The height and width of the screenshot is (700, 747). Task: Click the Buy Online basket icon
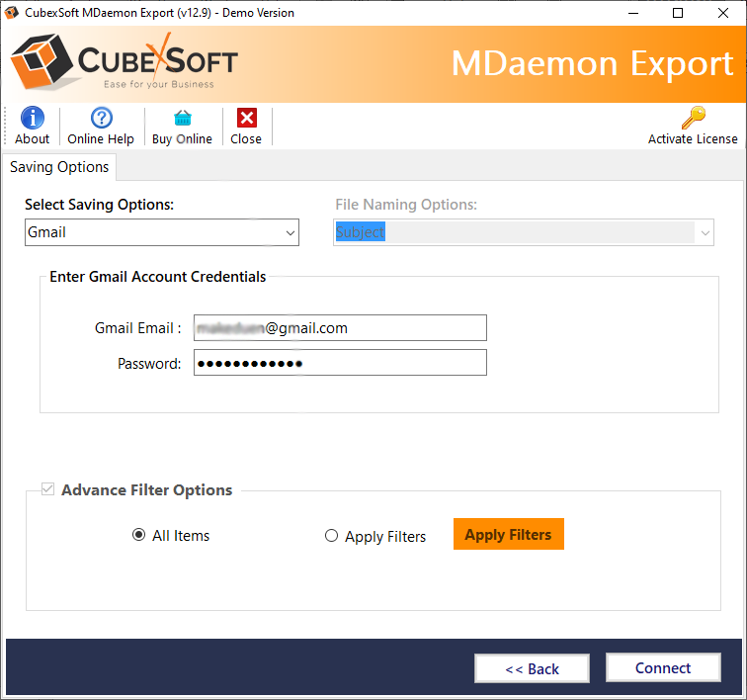[182, 119]
